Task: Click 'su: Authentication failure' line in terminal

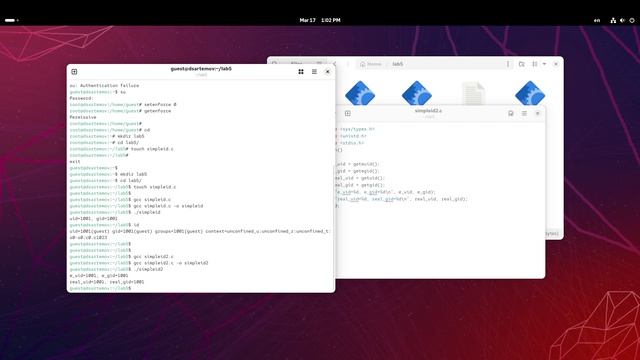Action: point(104,86)
